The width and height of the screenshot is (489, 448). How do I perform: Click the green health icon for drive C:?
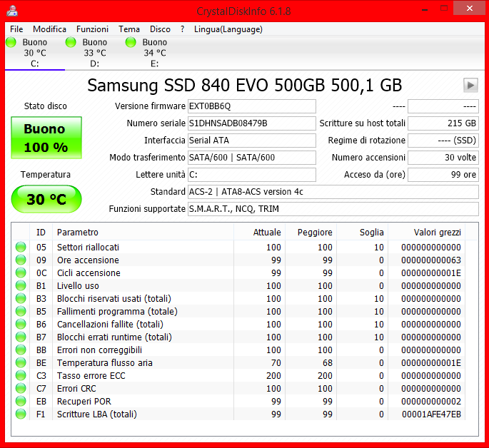point(11,42)
